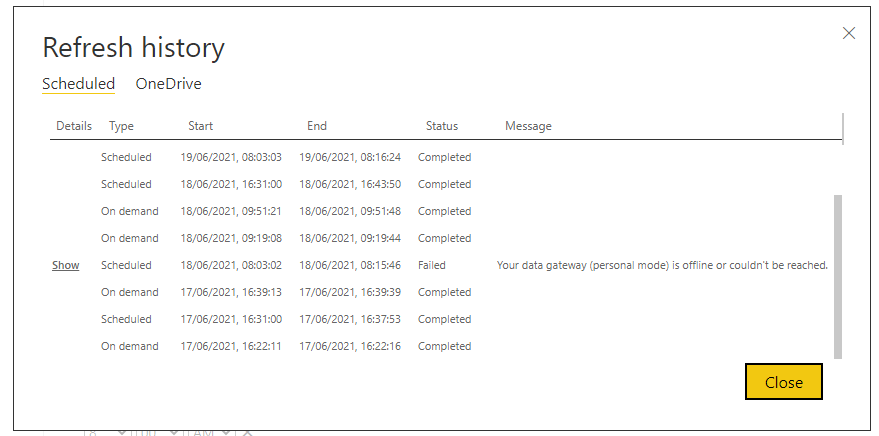Click the data gateway offline error message
This screenshot has height=436, width=879.
tap(662, 265)
